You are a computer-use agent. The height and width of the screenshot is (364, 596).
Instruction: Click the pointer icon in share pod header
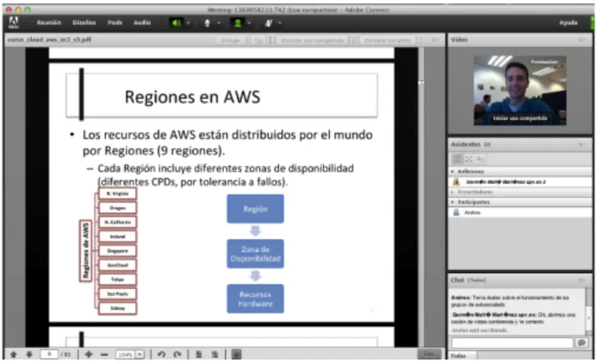tap(259, 40)
